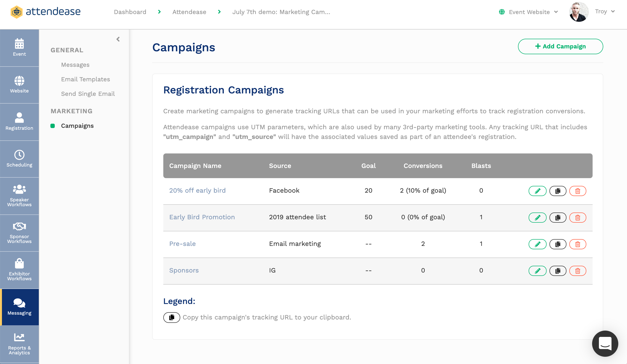Open Reports & Analytics from the sidebar
The image size is (627, 364).
(19, 344)
